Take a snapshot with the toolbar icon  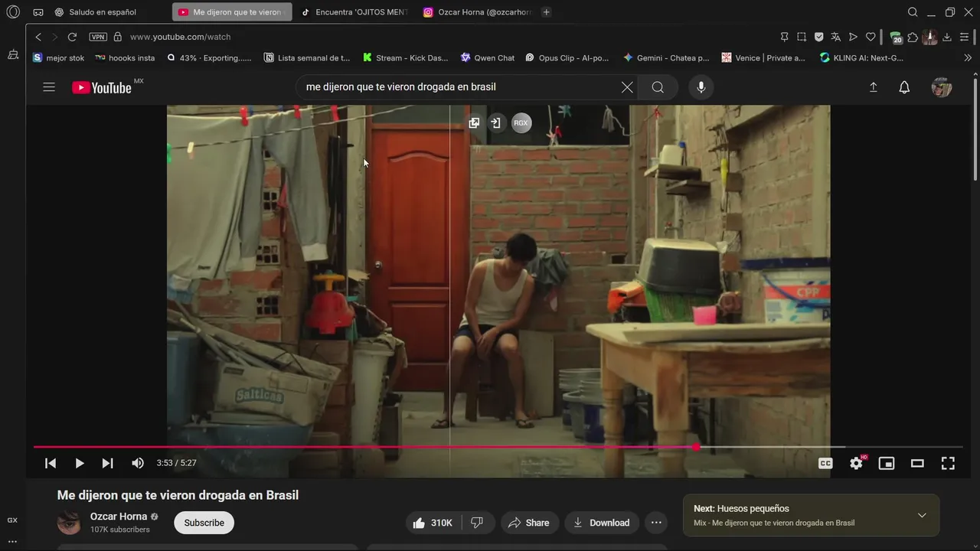click(802, 37)
